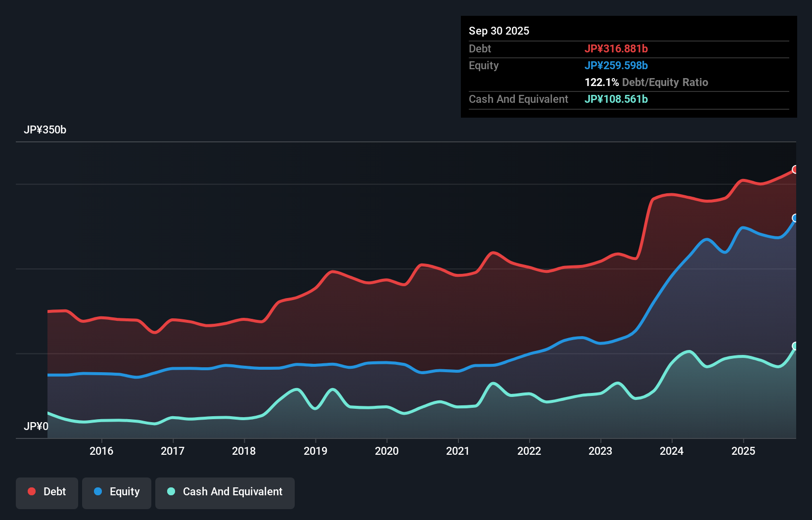The width and height of the screenshot is (812, 520).
Task: Click the 2023 x-axis label
Action: tap(600, 451)
